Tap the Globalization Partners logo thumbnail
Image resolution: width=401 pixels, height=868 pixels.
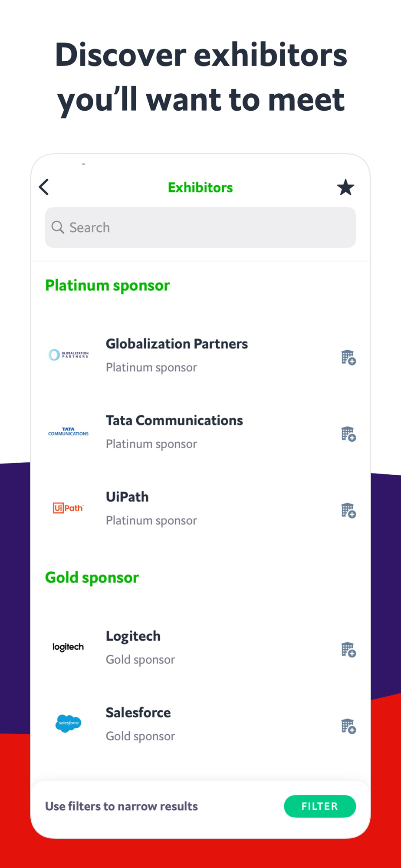pyautogui.click(x=69, y=355)
